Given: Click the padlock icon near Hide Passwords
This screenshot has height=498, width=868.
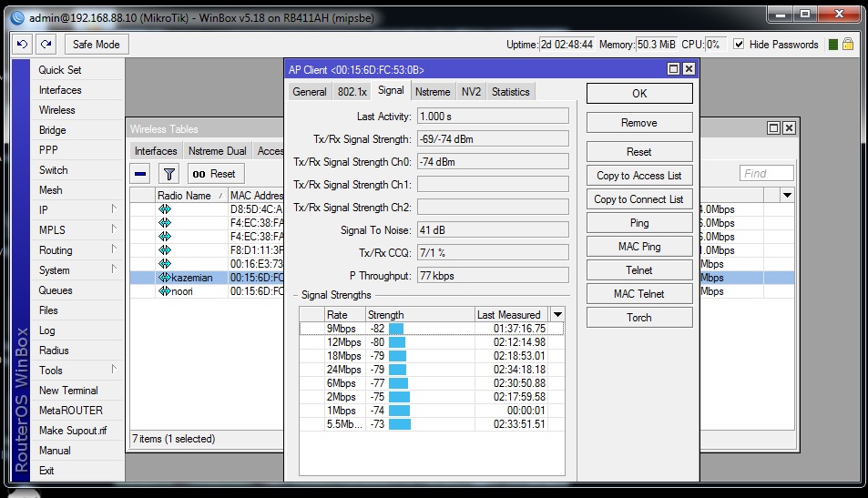Looking at the screenshot, I should click(847, 44).
